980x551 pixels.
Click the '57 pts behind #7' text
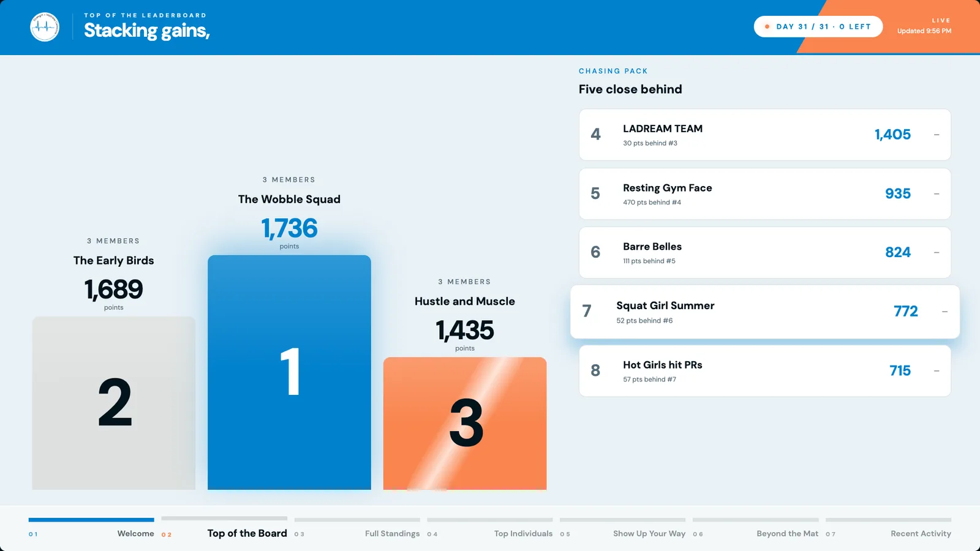point(649,380)
